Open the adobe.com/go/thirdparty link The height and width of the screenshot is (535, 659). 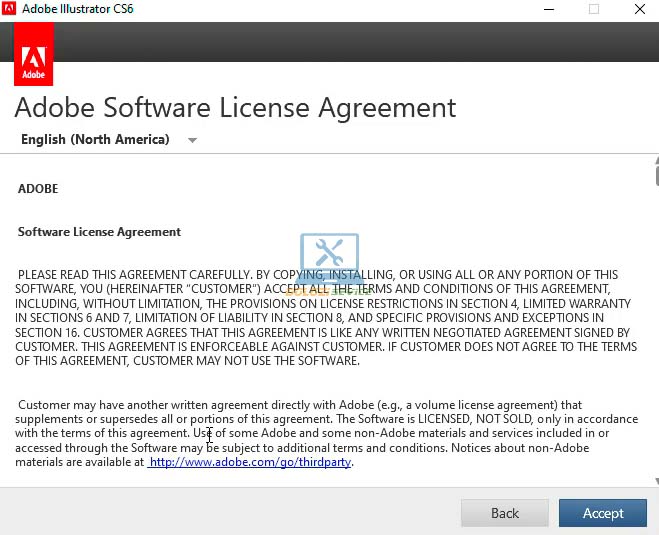pos(250,463)
